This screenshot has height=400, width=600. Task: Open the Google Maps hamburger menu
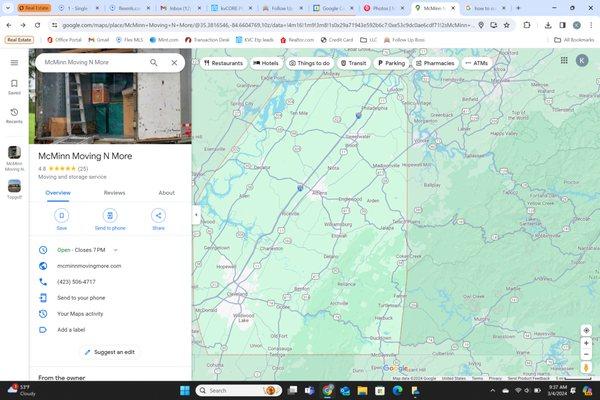14,62
